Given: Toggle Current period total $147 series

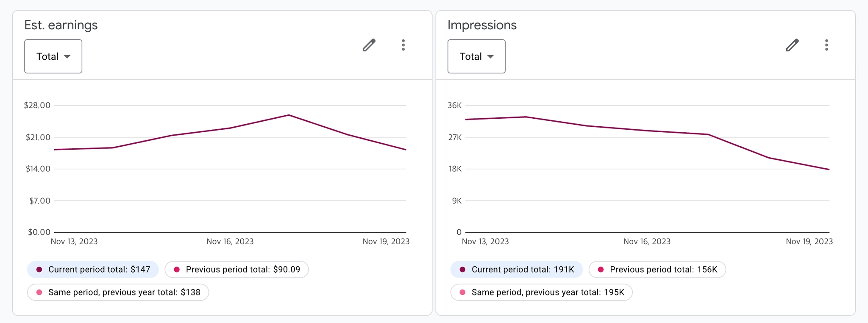Looking at the screenshot, I should point(93,270).
